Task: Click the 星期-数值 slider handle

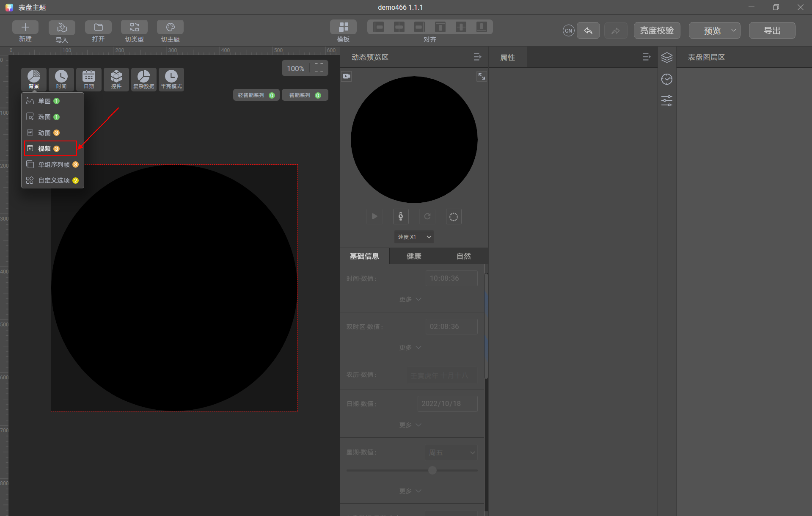Action: point(432,470)
